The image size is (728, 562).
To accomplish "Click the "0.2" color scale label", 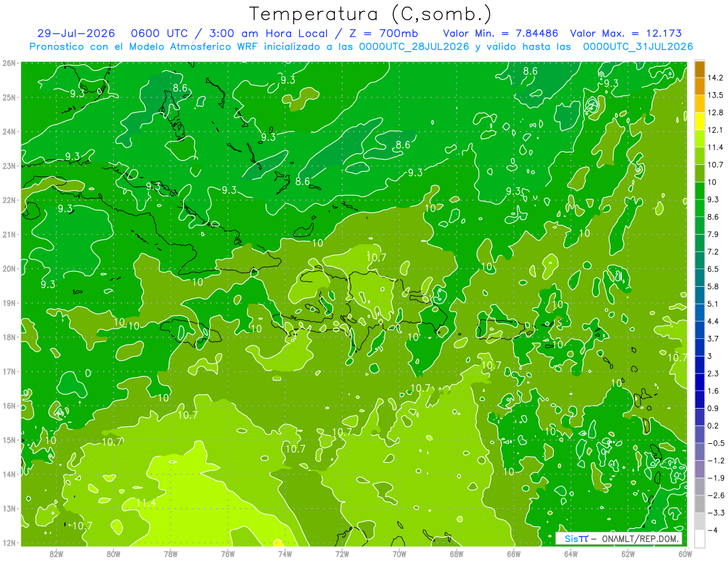I will point(713,425).
